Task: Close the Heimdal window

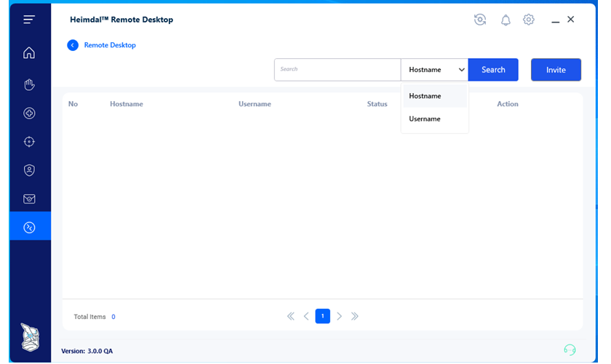Action: coord(570,19)
